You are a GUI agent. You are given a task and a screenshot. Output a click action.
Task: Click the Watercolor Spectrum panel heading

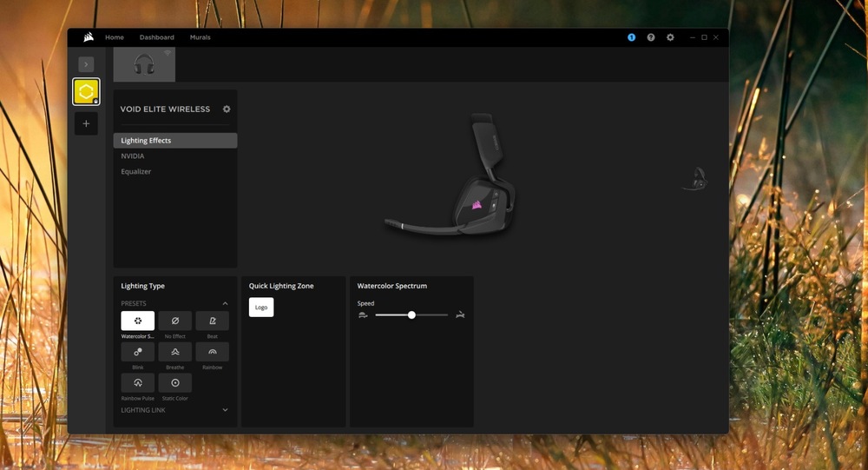(392, 286)
